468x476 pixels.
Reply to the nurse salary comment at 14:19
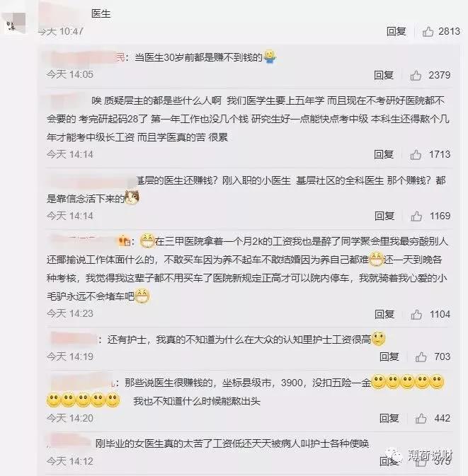[389, 357]
